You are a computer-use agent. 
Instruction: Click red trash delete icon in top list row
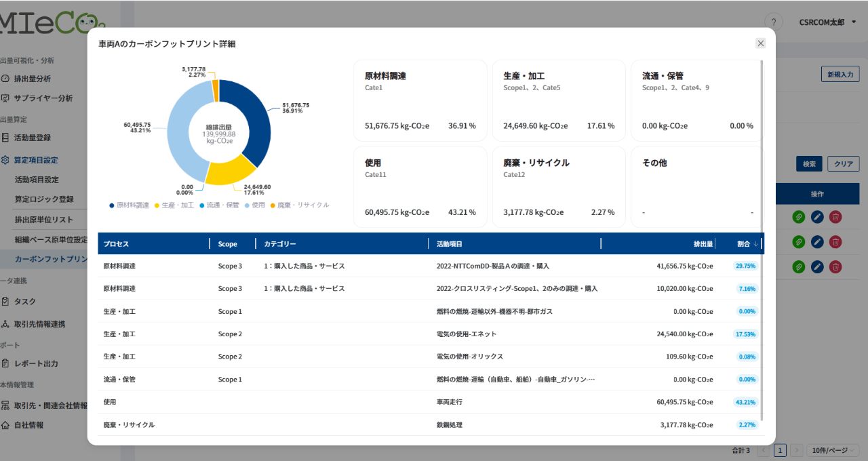pyautogui.click(x=836, y=217)
